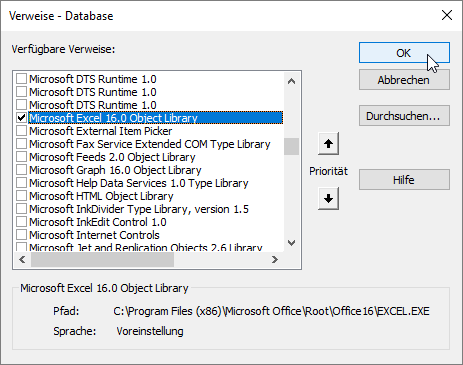Enable Microsoft Help Data Services checkbox

(22, 183)
